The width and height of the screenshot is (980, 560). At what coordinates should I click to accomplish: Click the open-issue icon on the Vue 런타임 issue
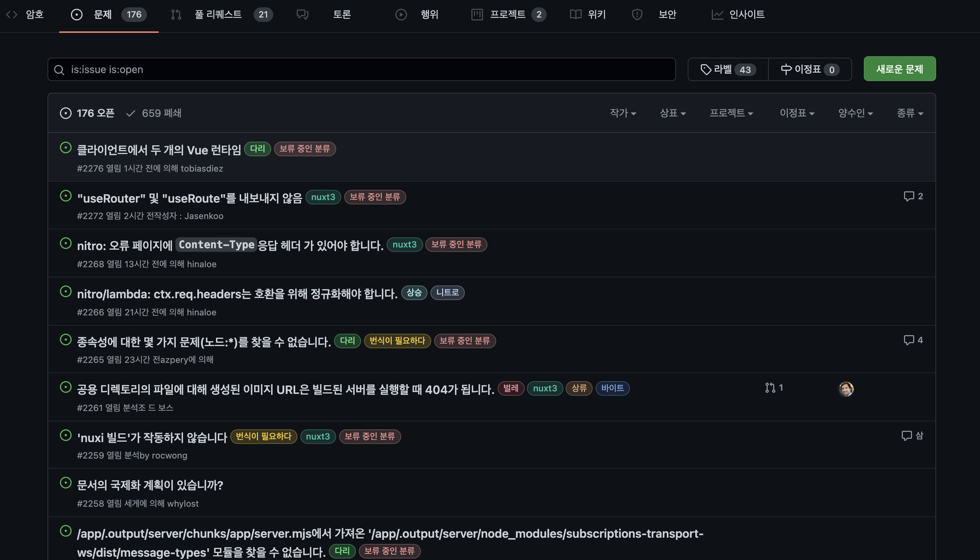(x=66, y=148)
